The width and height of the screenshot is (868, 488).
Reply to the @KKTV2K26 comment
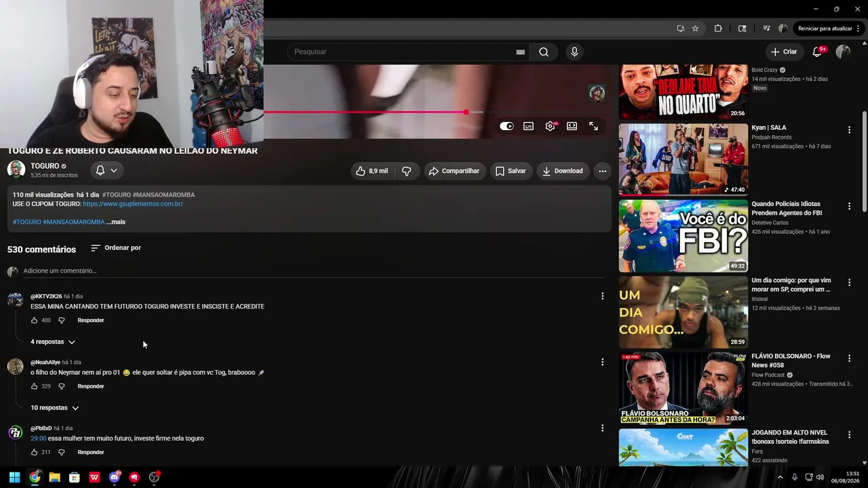tap(91, 320)
